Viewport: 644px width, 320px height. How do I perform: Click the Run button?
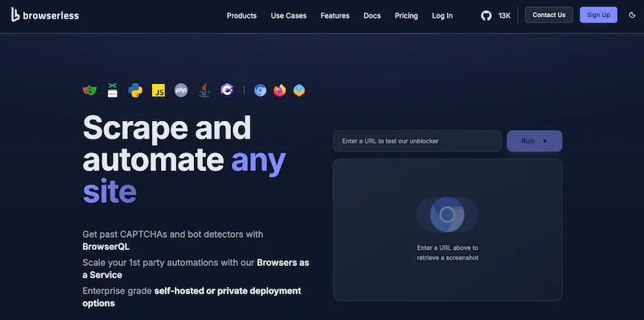[535, 141]
